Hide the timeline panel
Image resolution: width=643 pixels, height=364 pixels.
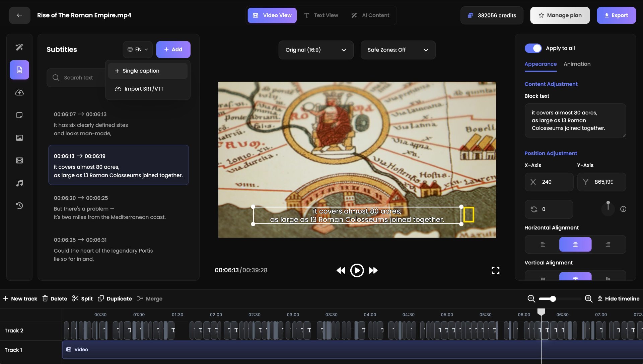[x=618, y=299]
